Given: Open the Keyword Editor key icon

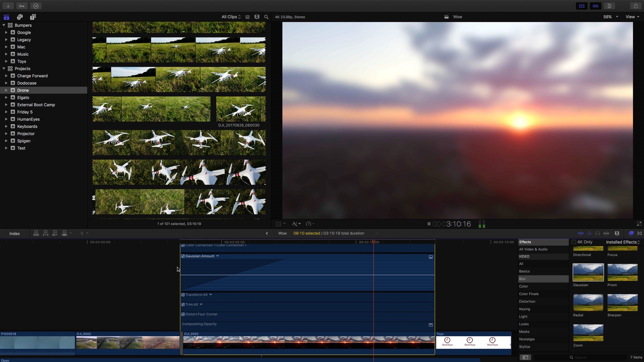Looking at the screenshot, I should [x=21, y=6].
